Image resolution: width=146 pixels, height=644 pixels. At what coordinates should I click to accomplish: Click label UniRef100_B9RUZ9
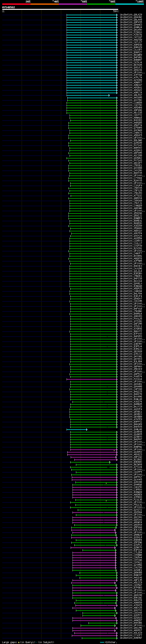(131, 48)
